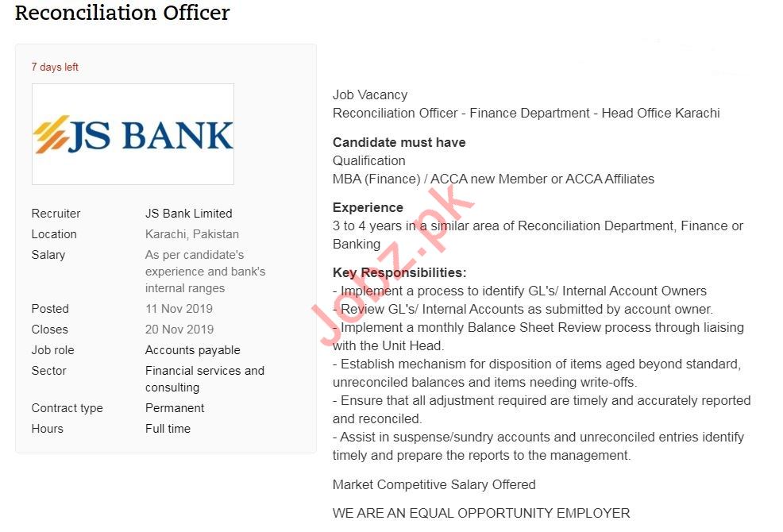Viewport: 783px width, 532px height.
Task: Click the posted date 11 Nov 2019
Action: coord(179,309)
